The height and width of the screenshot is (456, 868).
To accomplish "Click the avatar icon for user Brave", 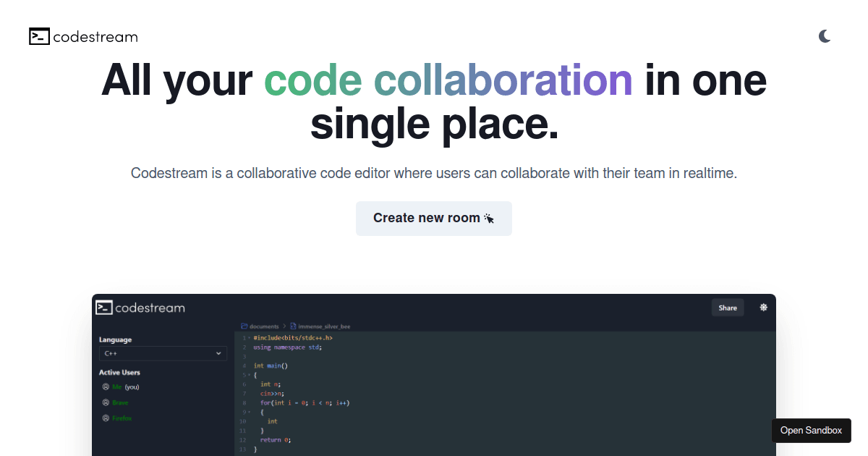I will click(106, 402).
